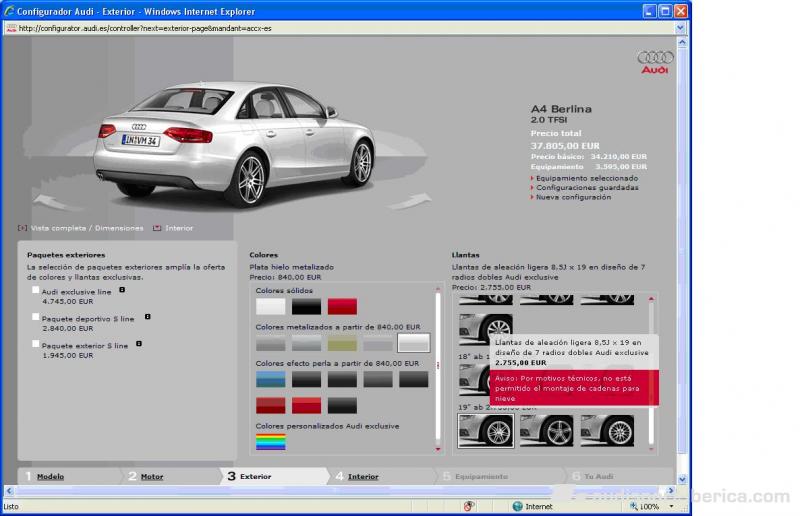Open the address bar dropdown arrow

click(680, 29)
